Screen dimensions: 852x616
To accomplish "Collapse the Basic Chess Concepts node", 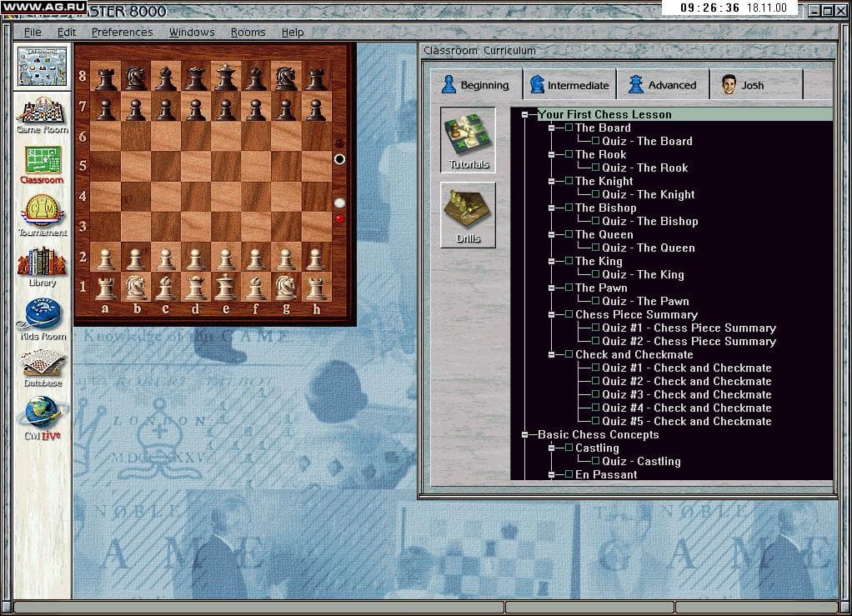I will pyautogui.click(x=525, y=434).
